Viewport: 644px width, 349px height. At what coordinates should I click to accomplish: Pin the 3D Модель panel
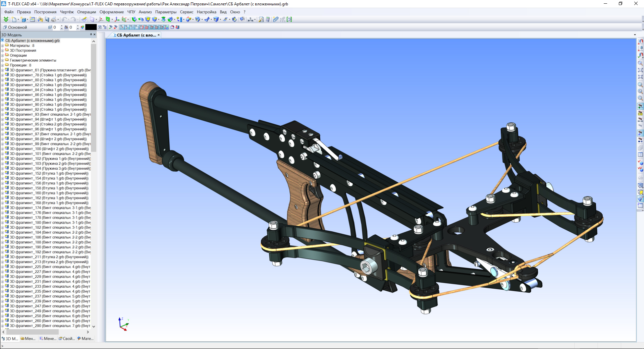(x=91, y=35)
